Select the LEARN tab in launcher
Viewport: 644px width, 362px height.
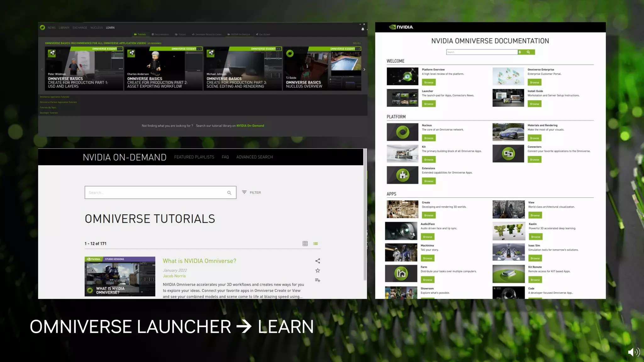tap(110, 28)
